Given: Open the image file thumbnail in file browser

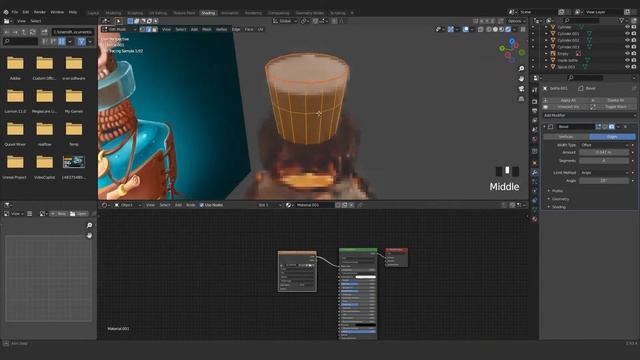Looking at the screenshot, I should pos(74,162).
